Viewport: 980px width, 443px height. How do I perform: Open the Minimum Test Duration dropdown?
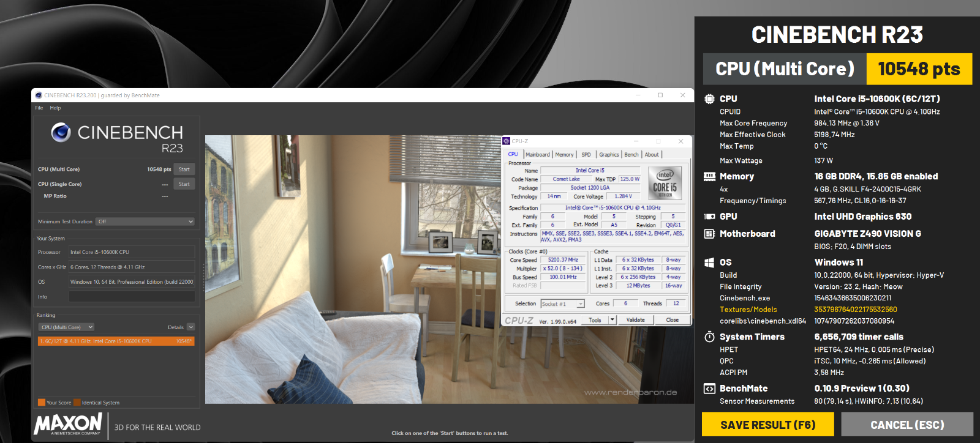[145, 221]
